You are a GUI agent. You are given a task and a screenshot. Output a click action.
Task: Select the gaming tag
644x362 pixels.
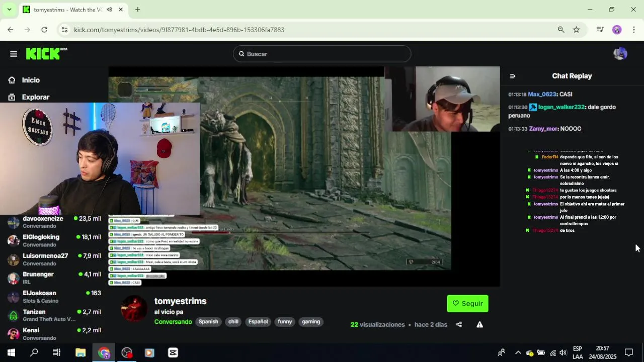pos(311,322)
